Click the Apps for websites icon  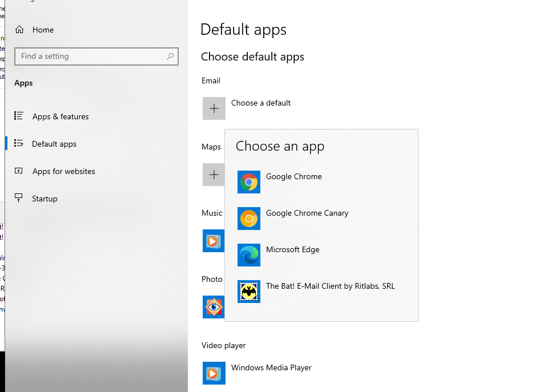[x=19, y=171]
